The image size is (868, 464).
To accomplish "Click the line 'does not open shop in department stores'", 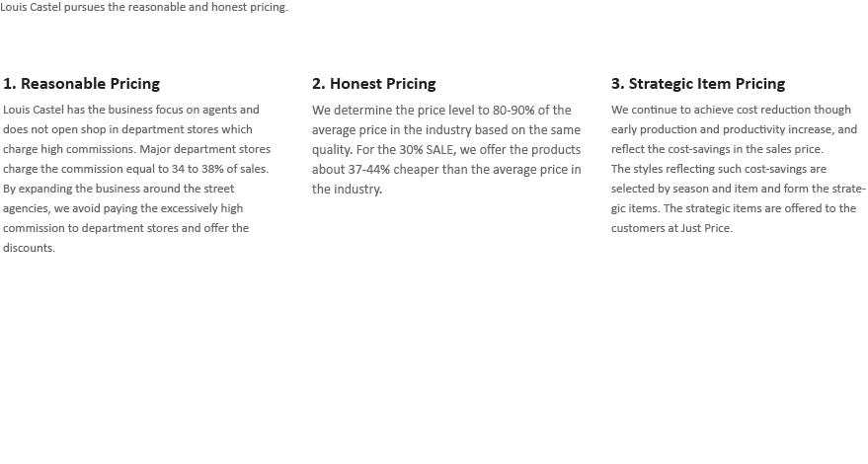I will click(127, 129).
